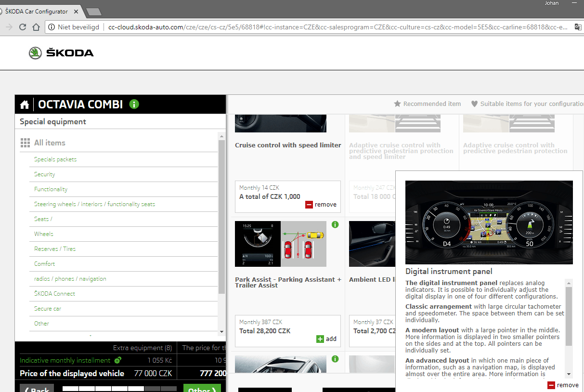The width and height of the screenshot is (584, 392).
Task: Open the monthly installment settings gear icon
Action: 117,360
